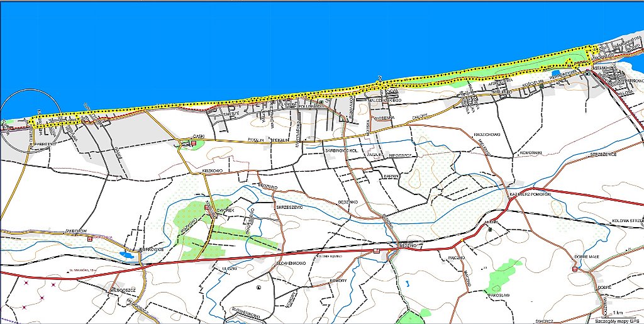Image resolution: width=644 pixels, height=324 pixels.
Task: Click the Komorniki label on the map
Action: (533, 152)
